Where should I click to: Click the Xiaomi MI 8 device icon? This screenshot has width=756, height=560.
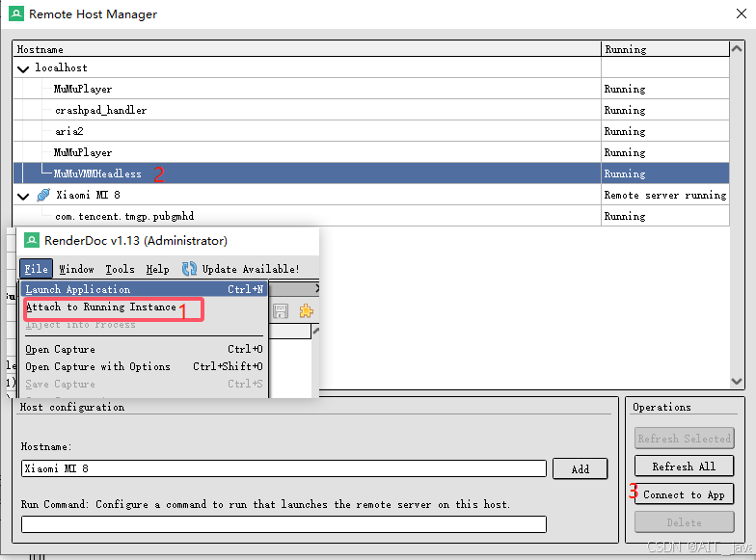click(43, 195)
